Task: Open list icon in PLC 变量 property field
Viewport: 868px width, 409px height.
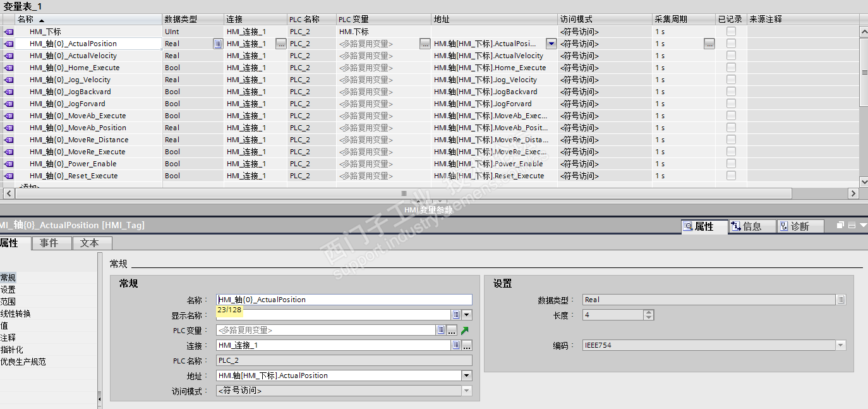Action: pos(441,330)
